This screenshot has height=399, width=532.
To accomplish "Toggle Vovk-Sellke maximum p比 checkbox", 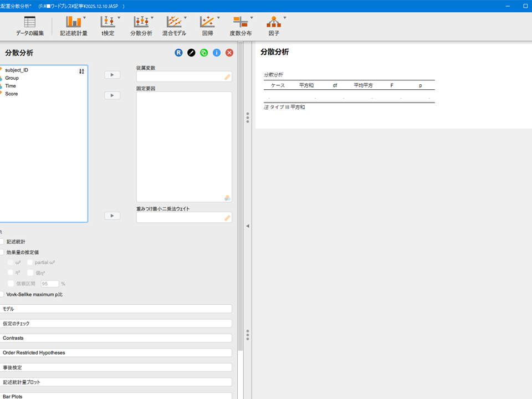I will [x=2, y=294].
